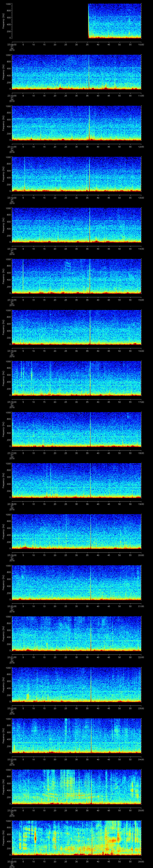Click the "15:00" end time label
Screen dimensions: 153x868
(141, 300)
